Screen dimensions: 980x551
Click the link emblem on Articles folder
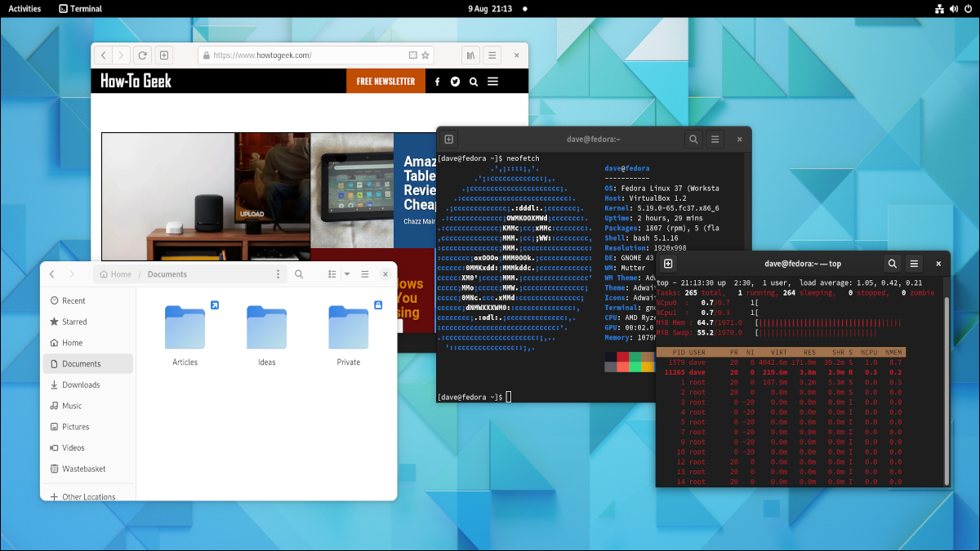click(215, 305)
